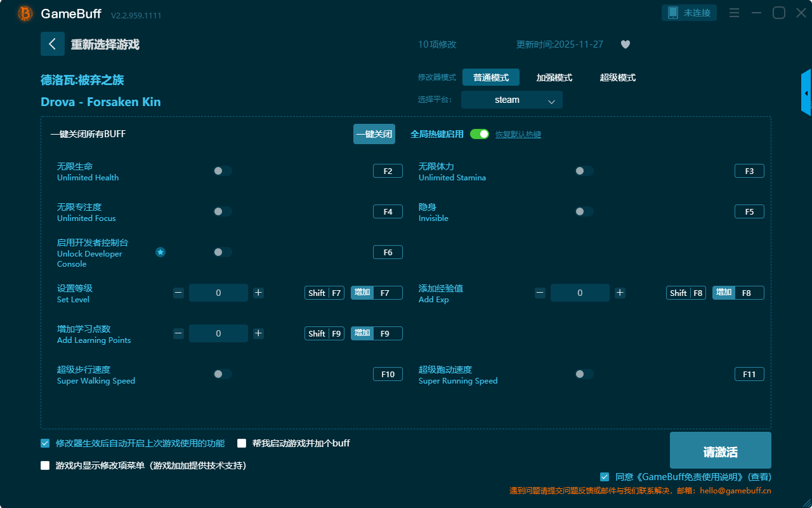Click the 一键关闭 button
The width and height of the screenshot is (812, 508).
(374, 134)
